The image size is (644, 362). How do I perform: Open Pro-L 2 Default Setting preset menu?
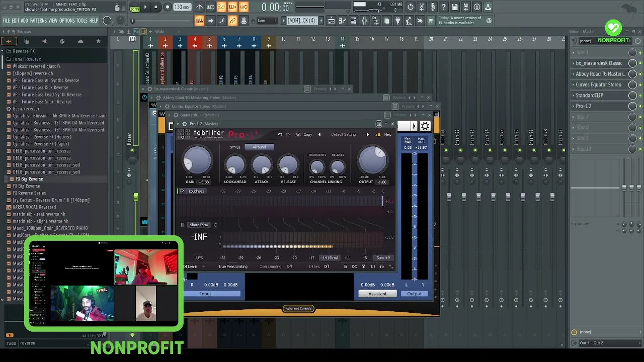click(x=343, y=134)
